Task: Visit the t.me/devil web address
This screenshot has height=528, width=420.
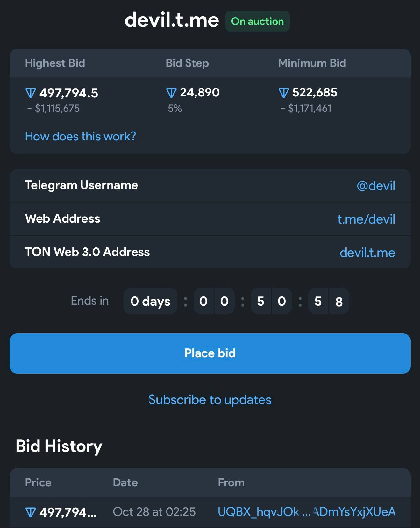Action: (366, 219)
